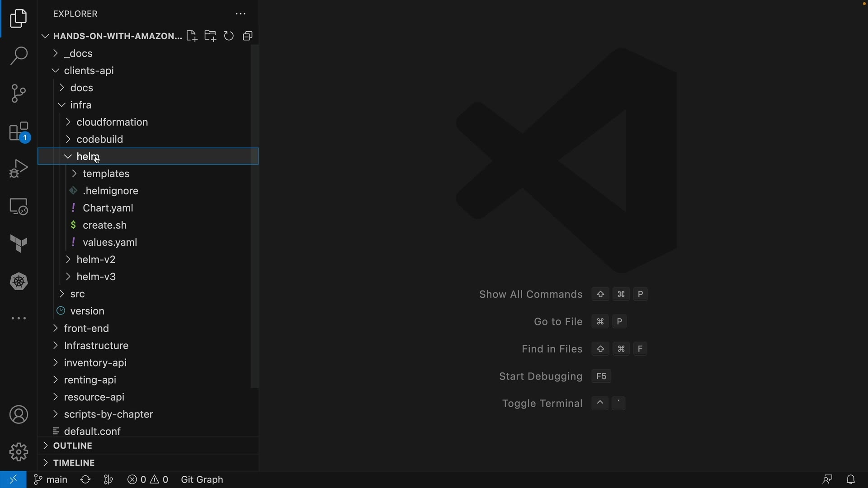Screen dimensions: 868x488
Task: Open the Extensions view with badge
Action: [x=19, y=132]
